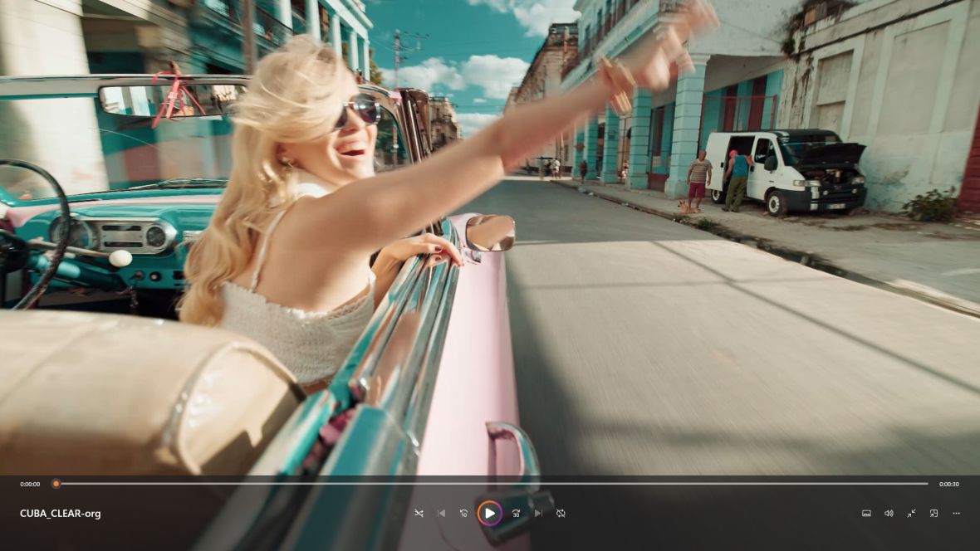Open the more options ellipsis menu
The image size is (980, 551).
(956, 514)
